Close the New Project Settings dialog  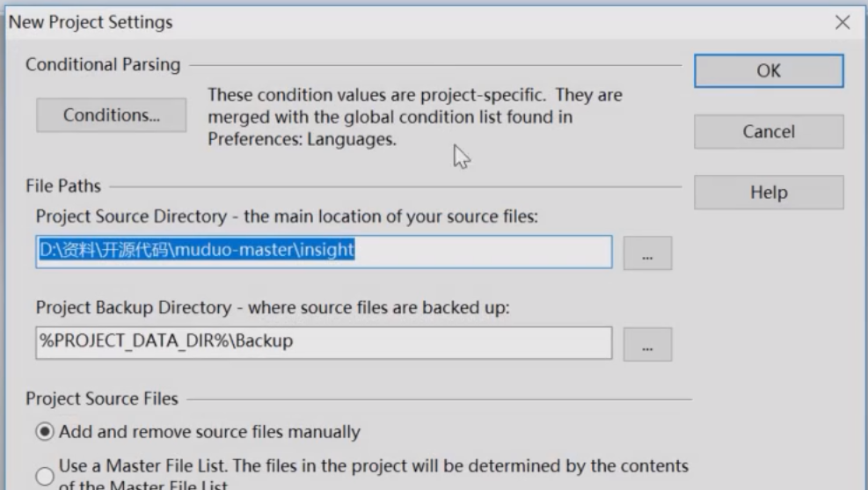(842, 23)
